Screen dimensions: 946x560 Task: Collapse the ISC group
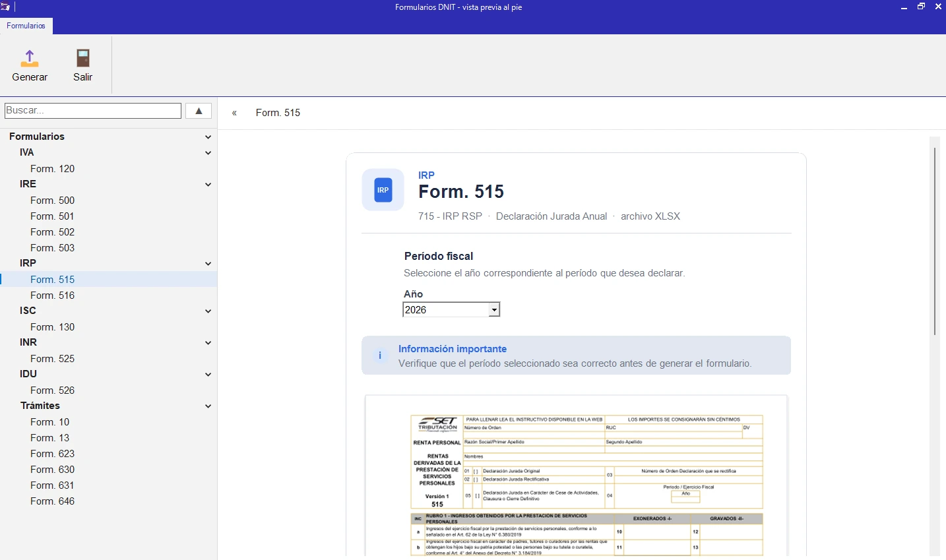(208, 311)
